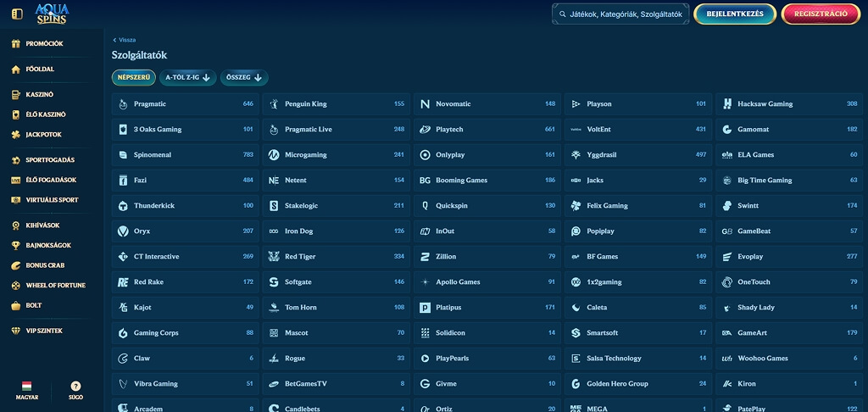
Task: Click the Oryx shield logo icon
Action: pos(123,231)
